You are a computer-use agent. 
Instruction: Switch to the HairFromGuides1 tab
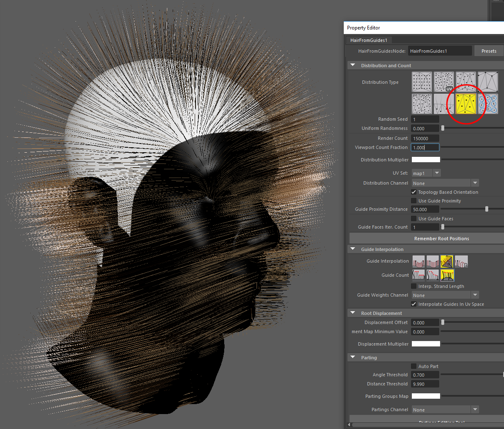click(369, 40)
